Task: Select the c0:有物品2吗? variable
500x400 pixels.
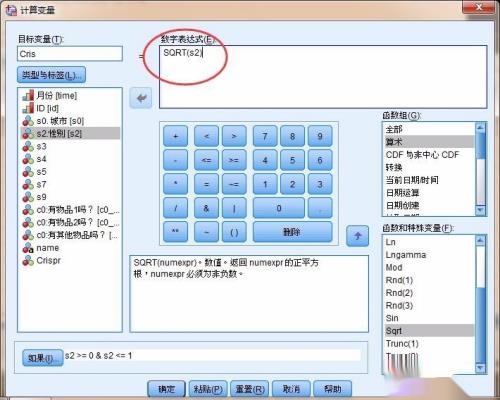Action: (x=70, y=222)
